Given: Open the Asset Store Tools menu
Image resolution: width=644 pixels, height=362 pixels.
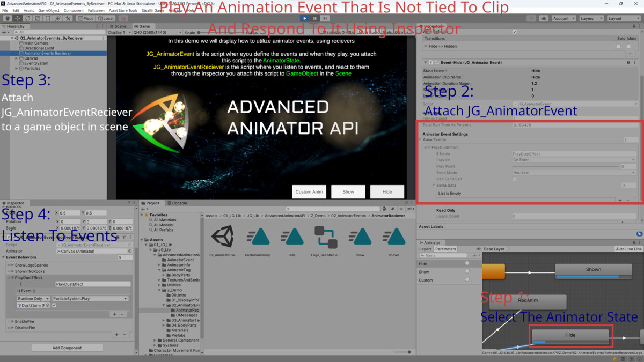Looking at the screenshot, I should point(123,10).
